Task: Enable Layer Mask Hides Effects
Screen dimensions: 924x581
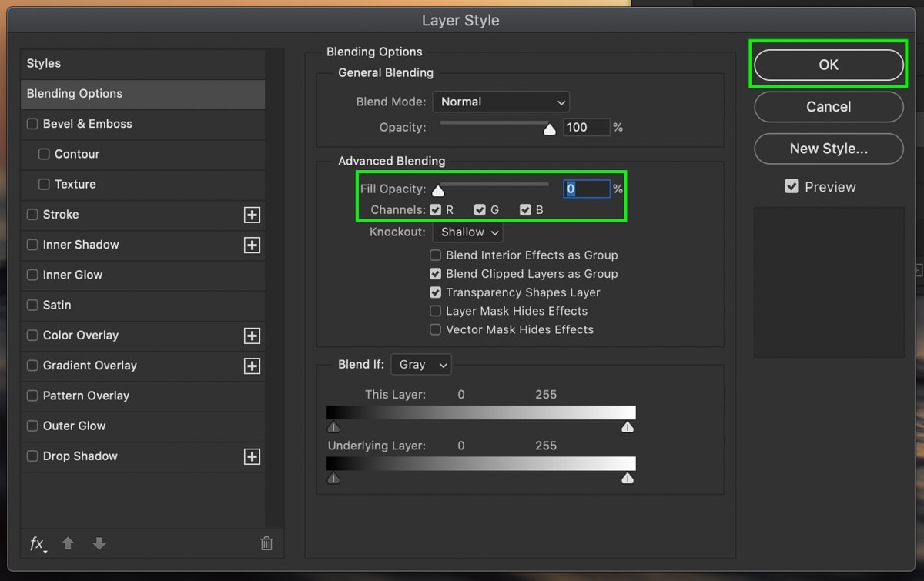Action: click(x=436, y=311)
